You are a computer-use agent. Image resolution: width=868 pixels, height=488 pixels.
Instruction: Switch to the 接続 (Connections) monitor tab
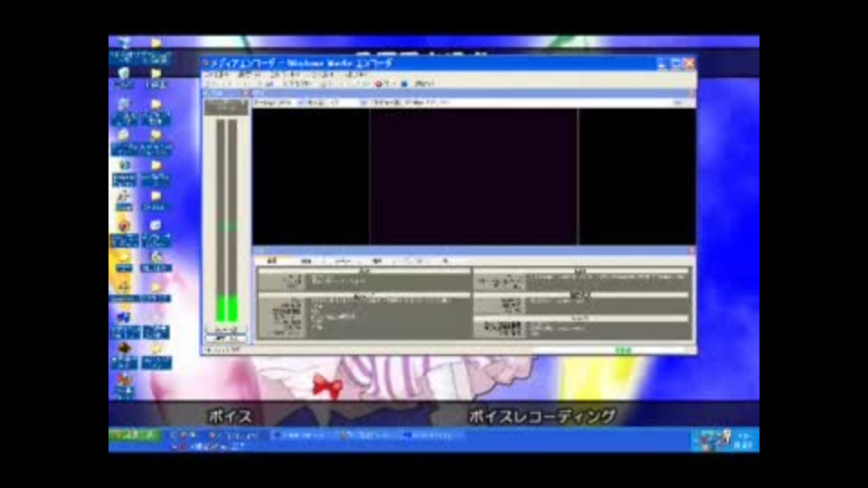(x=377, y=260)
